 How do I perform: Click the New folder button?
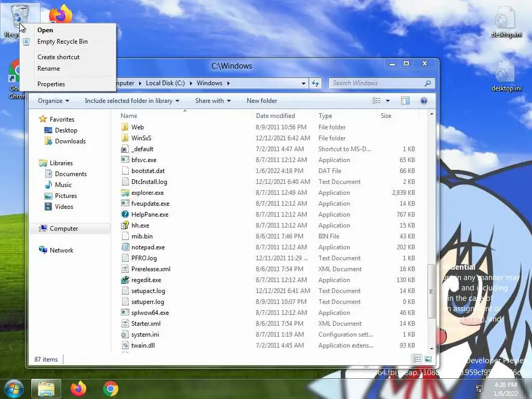262,101
